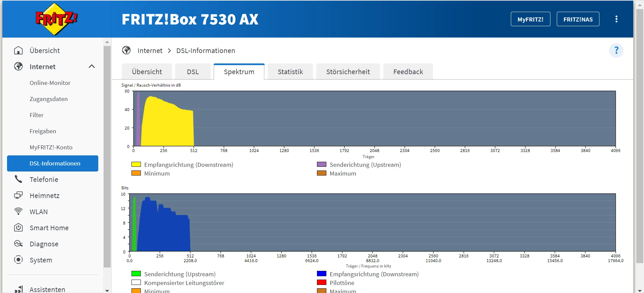Switch to the Übersicht tab

pyautogui.click(x=147, y=71)
